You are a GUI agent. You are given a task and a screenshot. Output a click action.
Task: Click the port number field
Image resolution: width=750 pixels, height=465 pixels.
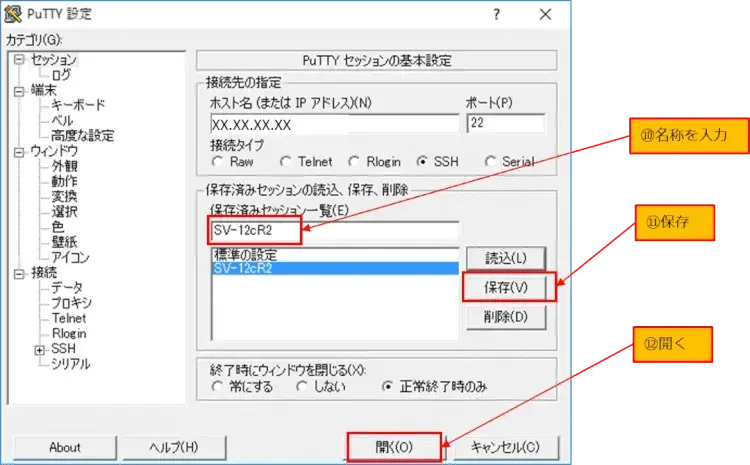click(x=505, y=124)
